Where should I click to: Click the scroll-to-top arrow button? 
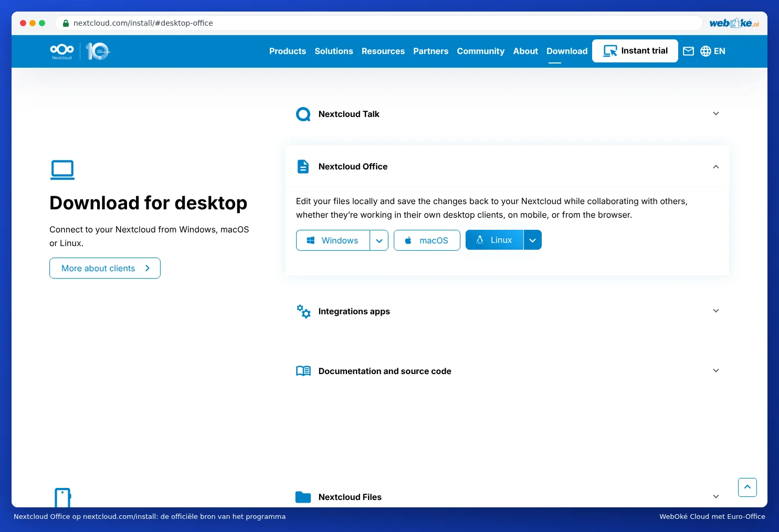(x=748, y=487)
